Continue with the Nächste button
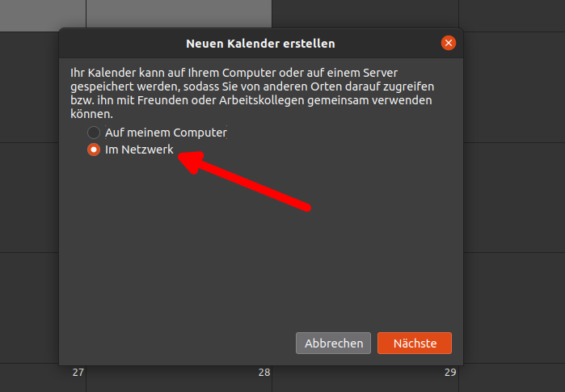This screenshot has height=392, width=565. point(415,343)
